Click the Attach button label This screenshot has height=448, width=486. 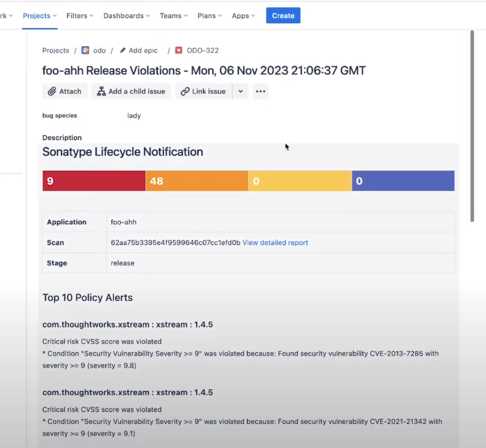[x=70, y=91]
